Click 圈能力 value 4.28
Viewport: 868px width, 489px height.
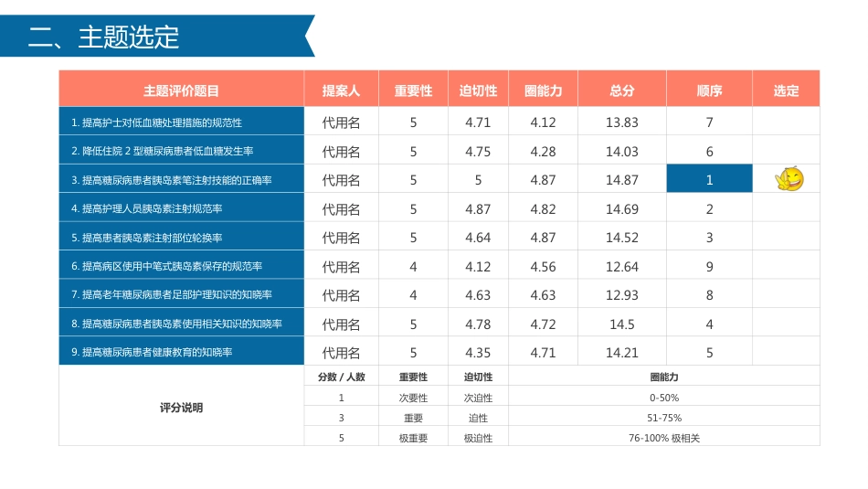click(543, 151)
